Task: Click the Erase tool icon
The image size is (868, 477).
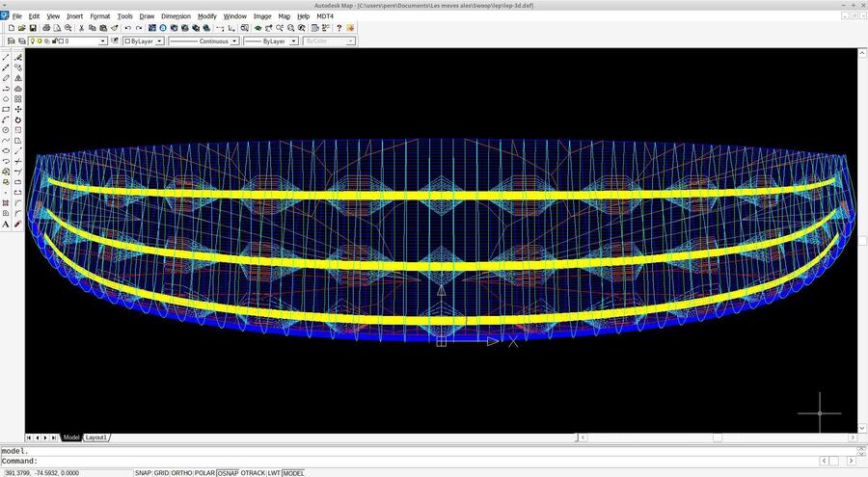Action: pos(18,58)
